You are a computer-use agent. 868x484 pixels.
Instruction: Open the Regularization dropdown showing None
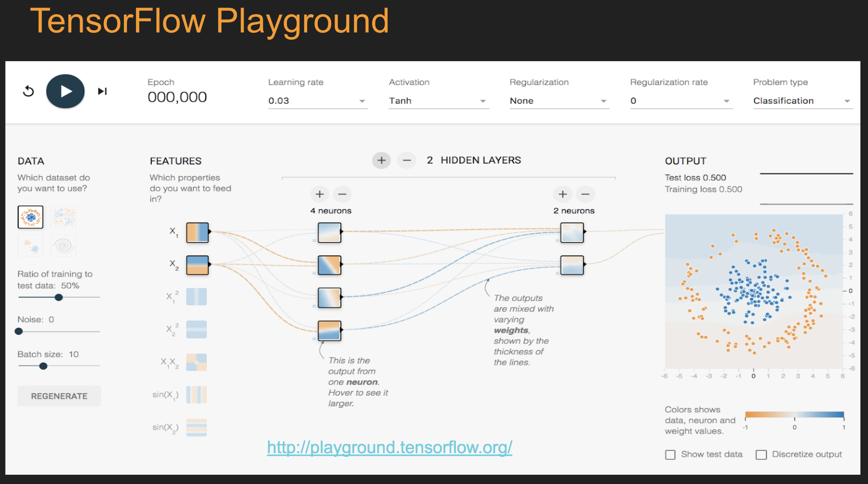pos(559,101)
